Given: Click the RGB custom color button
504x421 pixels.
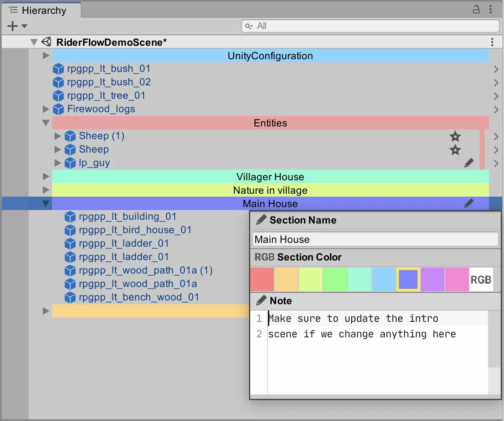Looking at the screenshot, I should (481, 279).
